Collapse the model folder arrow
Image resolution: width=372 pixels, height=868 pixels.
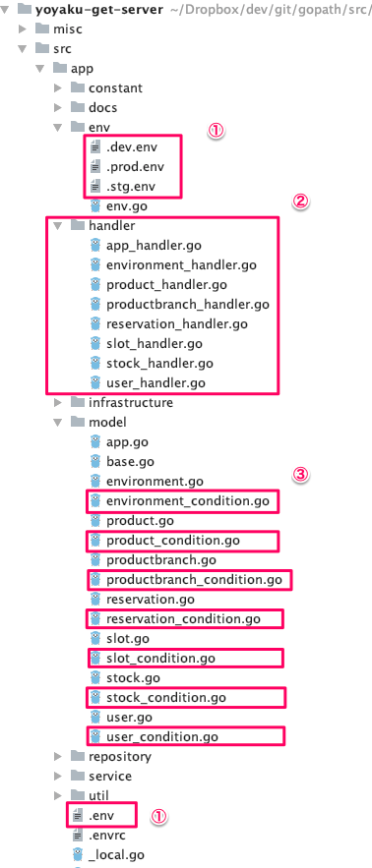[x=58, y=422]
